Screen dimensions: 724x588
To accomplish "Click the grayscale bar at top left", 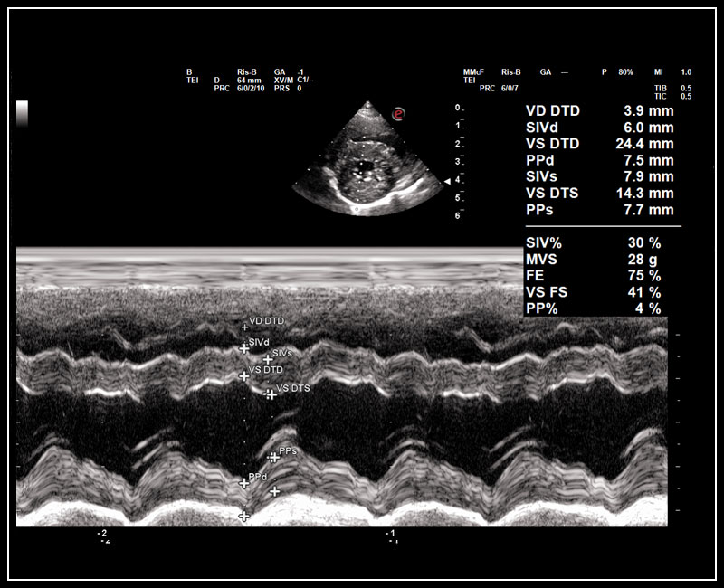I will click(23, 113).
